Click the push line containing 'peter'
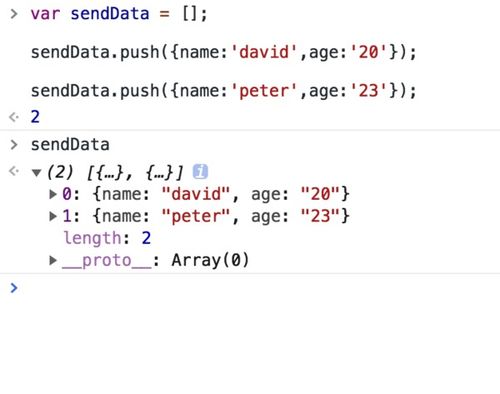 (224, 91)
